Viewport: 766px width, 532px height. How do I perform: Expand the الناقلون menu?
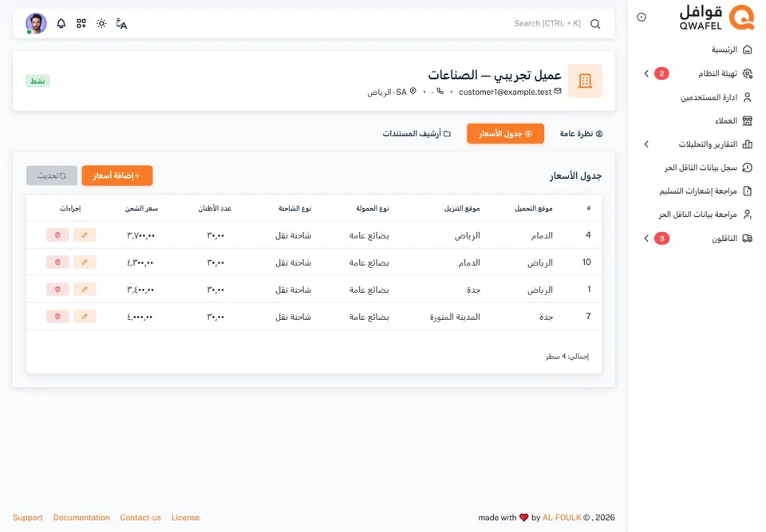point(697,238)
